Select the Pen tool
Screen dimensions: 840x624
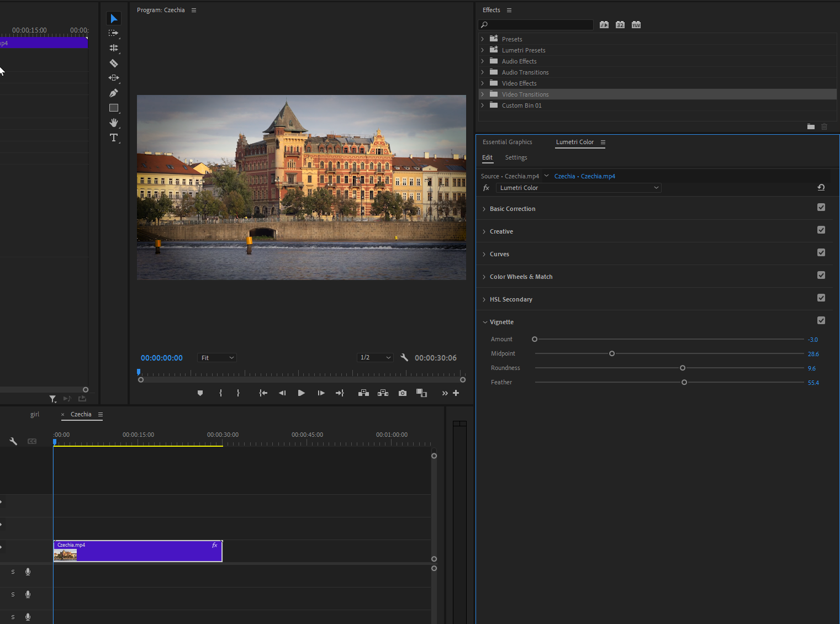pos(114,93)
